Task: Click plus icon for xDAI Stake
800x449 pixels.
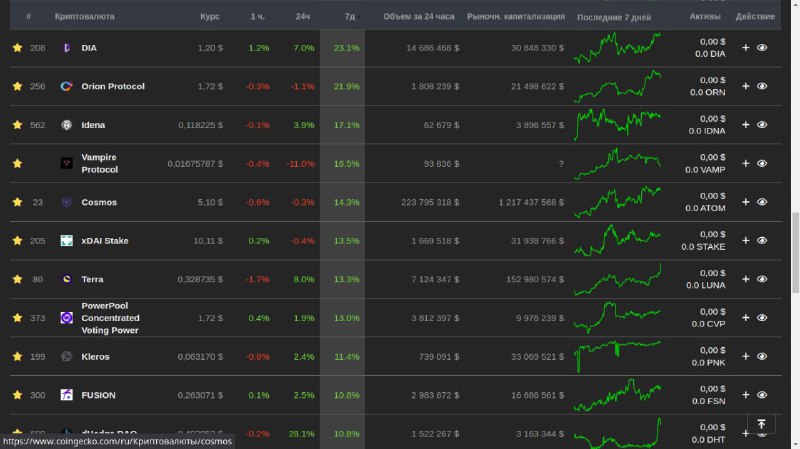Action: (x=745, y=240)
